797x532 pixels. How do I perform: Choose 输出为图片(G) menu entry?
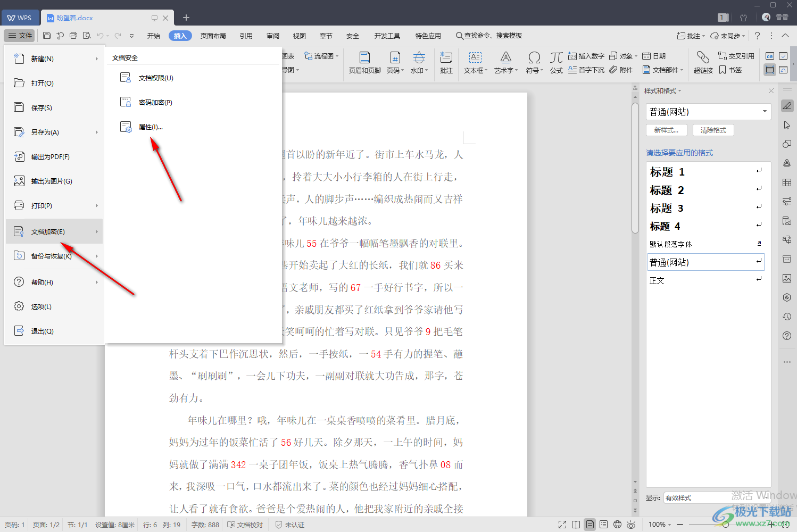pos(54,181)
